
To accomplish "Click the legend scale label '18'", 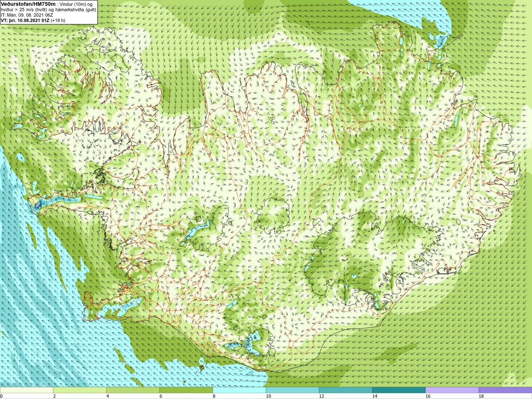I will point(481,396).
